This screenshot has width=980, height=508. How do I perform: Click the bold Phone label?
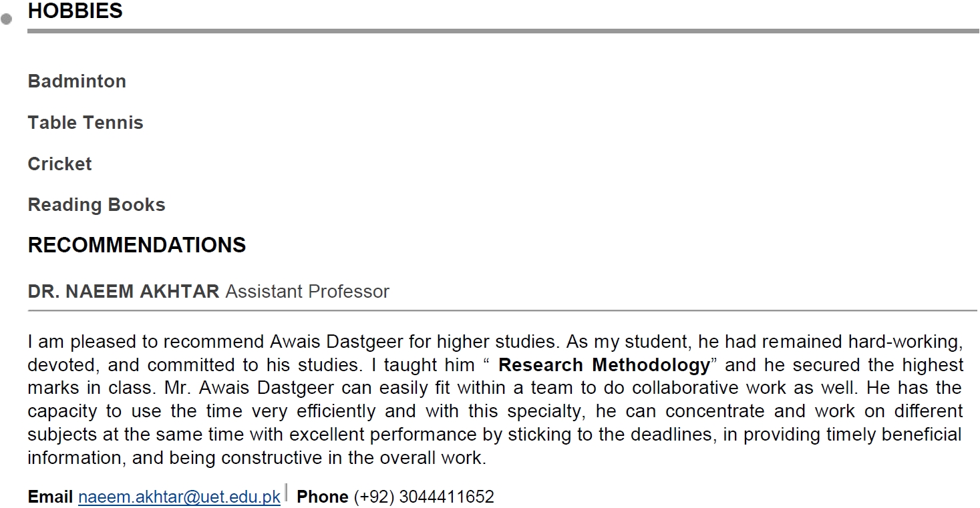click(323, 497)
